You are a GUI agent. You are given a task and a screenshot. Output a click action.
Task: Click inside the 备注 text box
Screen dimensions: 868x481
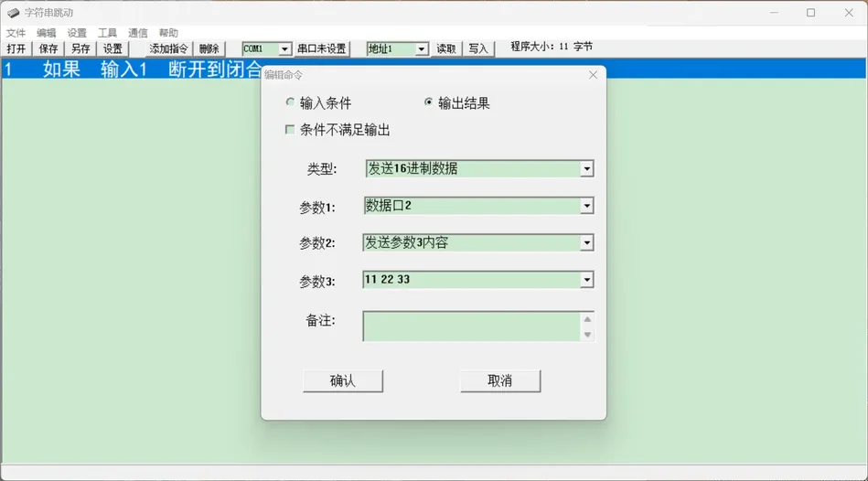[472, 326]
